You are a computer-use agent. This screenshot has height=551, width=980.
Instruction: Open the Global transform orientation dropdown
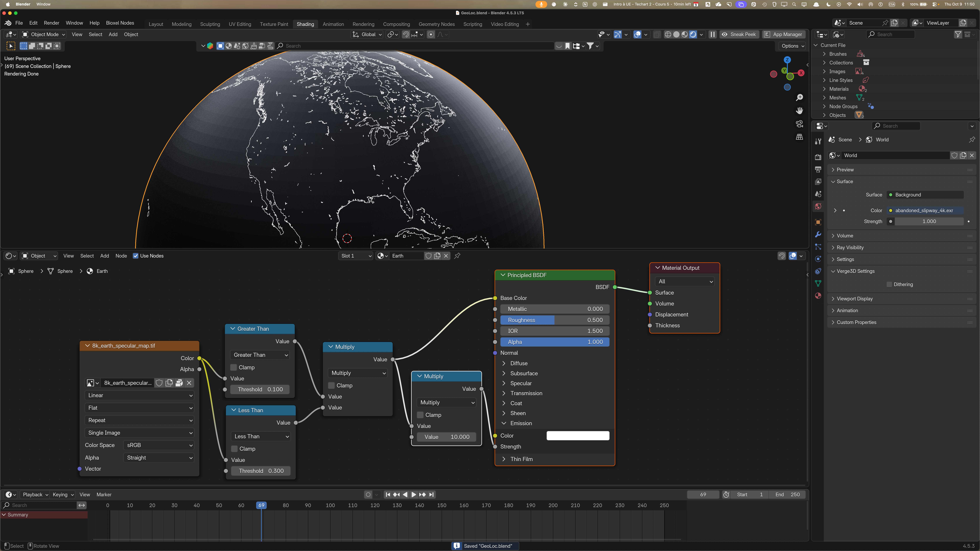coord(367,35)
